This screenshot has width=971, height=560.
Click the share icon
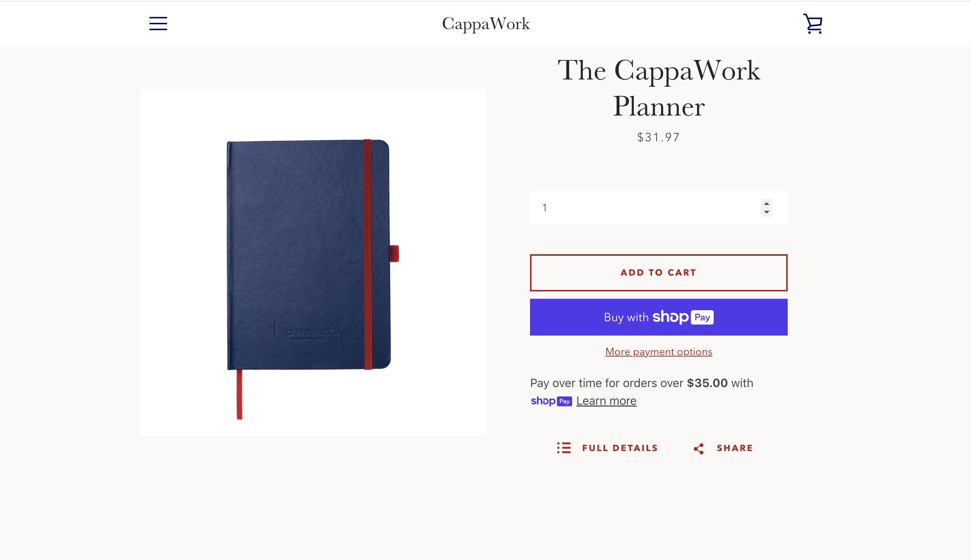(x=699, y=449)
